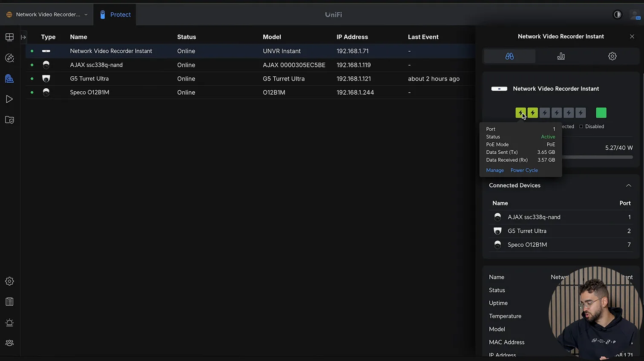Open the sidebar settings gear
The height and width of the screenshot is (361, 644).
click(9, 281)
